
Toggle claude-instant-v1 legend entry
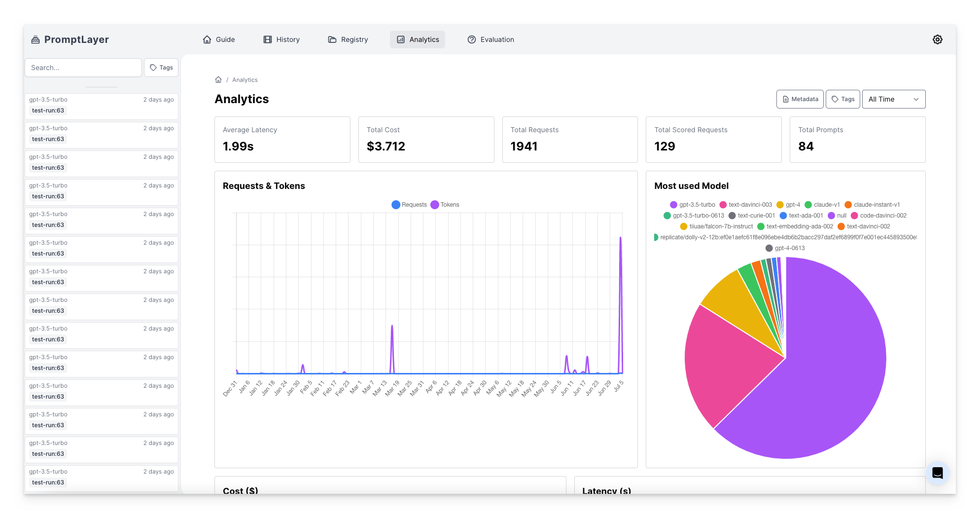(872, 205)
